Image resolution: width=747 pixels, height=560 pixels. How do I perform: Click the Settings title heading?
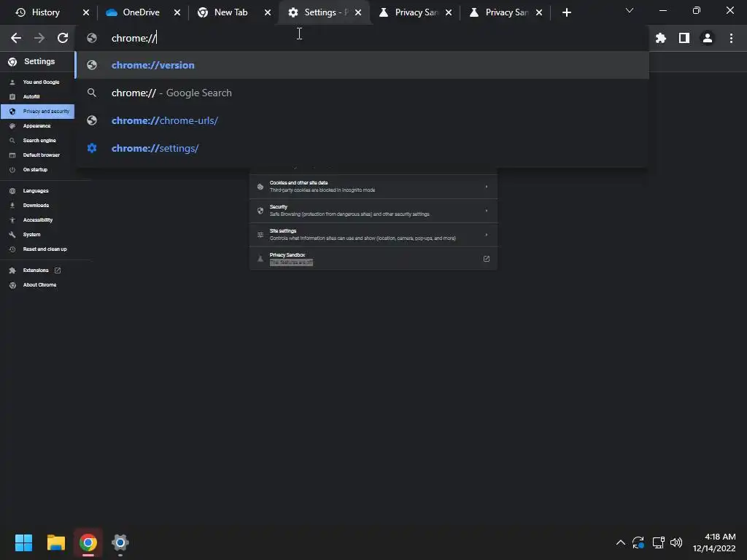(39, 61)
